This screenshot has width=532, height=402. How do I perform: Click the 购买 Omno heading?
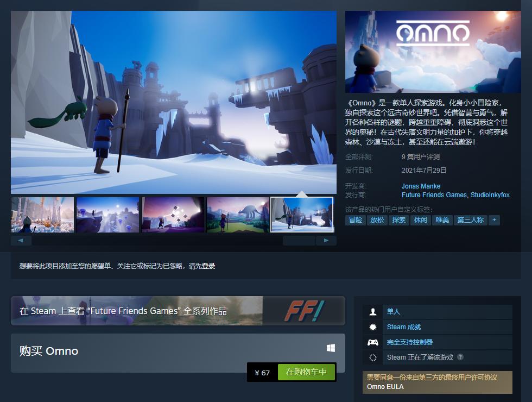click(49, 351)
